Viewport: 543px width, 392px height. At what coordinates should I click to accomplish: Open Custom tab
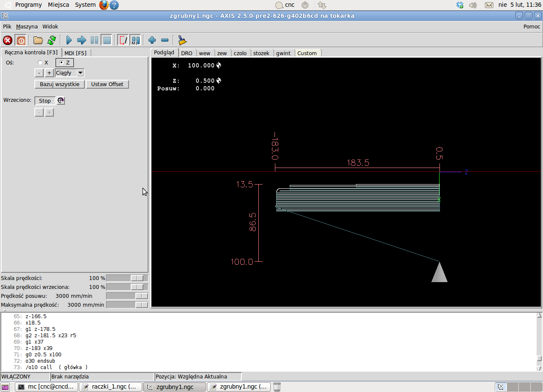pos(307,53)
